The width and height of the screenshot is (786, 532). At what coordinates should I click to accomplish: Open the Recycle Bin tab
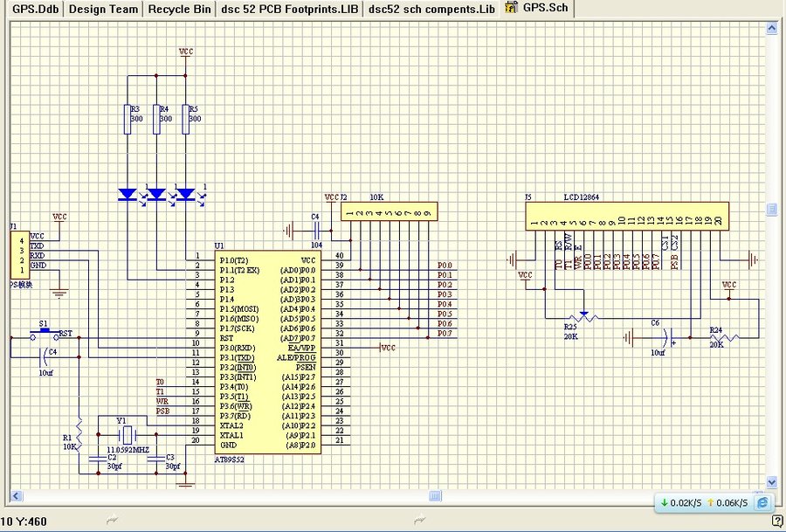(179, 9)
